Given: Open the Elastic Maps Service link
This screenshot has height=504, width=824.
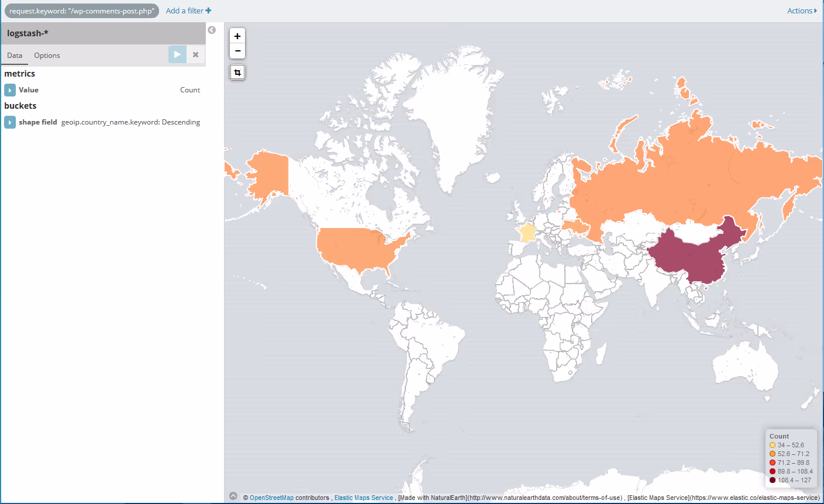Looking at the screenshot, I should click(363, 498).
